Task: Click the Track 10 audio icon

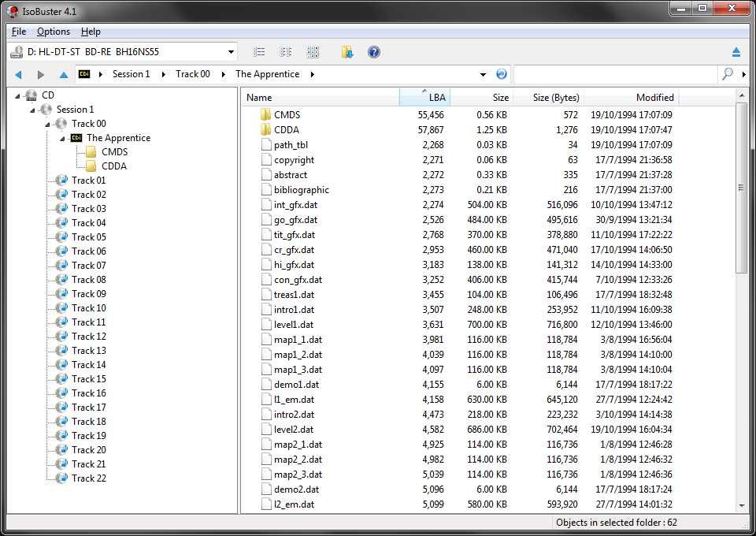Action: 61,307
